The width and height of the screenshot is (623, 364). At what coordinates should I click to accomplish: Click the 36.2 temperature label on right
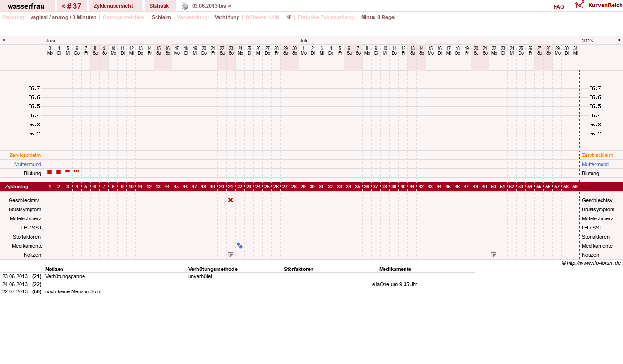[595, 134]
